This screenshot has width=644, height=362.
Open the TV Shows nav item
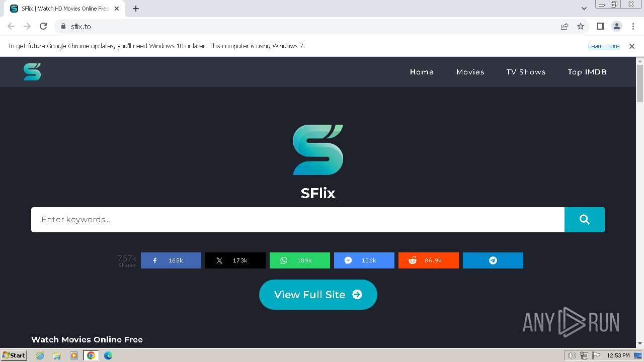tap(526, 72)
